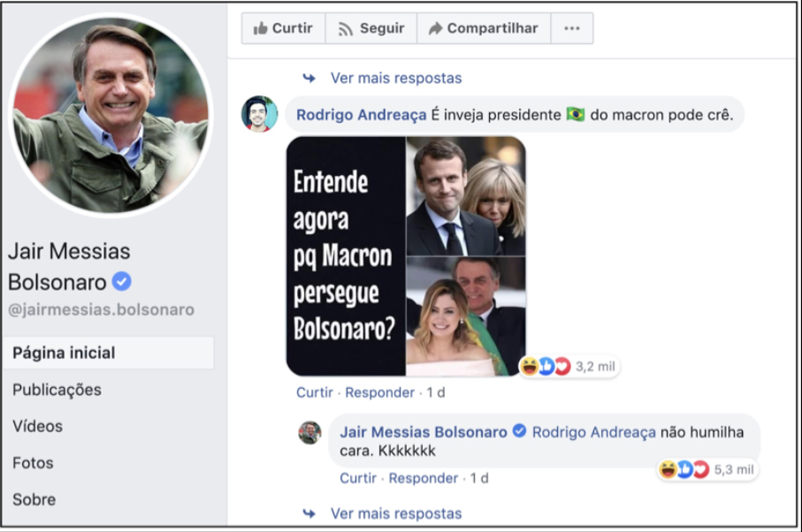802x532 pixels.
Task: Reply to Rodrigo Andreaça's comment via Responder
Action: click(x=379, y=392)
